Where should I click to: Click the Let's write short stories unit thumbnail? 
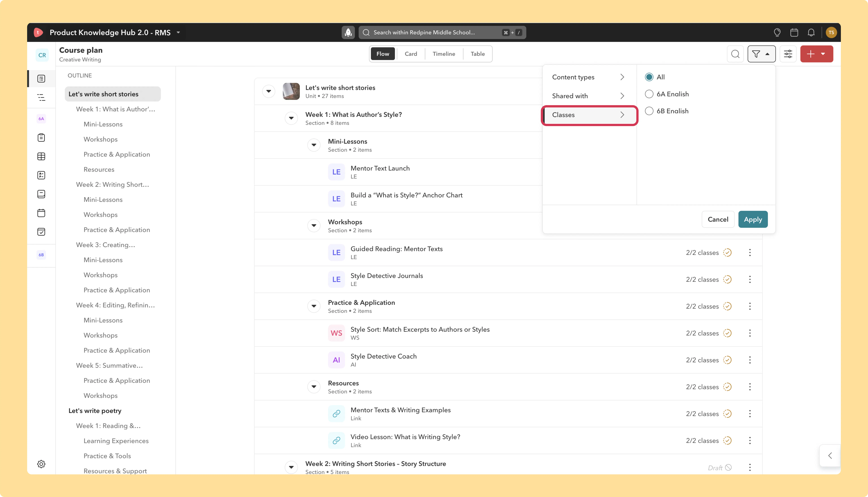pyautogui.click(x=291, y=91)
